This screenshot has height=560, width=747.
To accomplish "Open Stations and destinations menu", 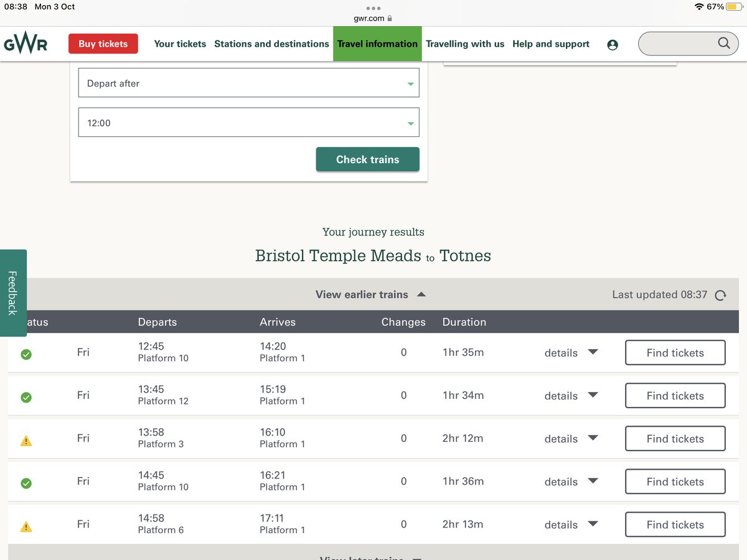I will 271,44.
